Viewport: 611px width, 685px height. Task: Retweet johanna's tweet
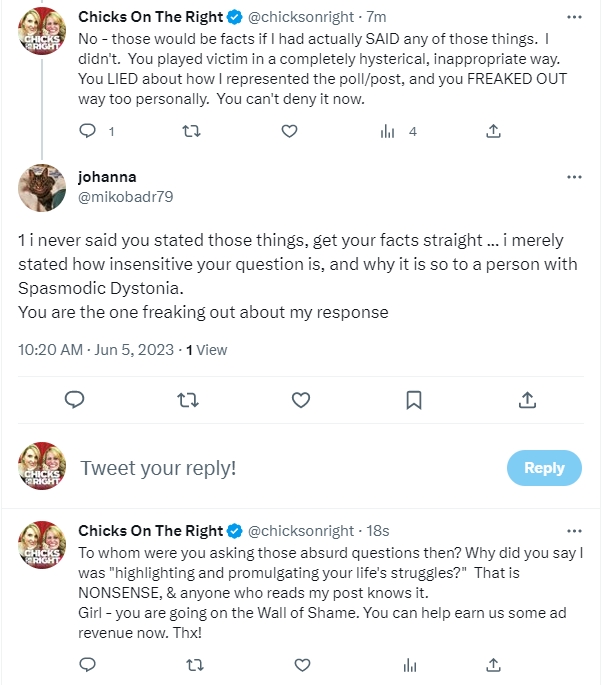[187, 400]
